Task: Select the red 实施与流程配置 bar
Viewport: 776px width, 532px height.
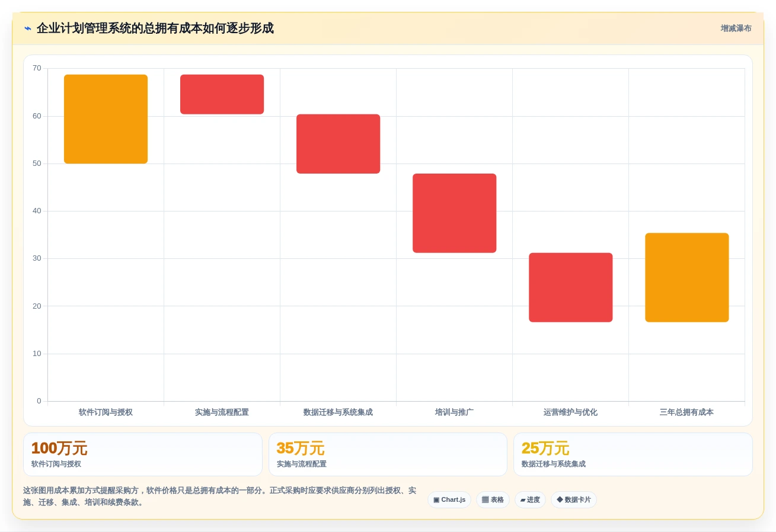Action: point(222,94)
